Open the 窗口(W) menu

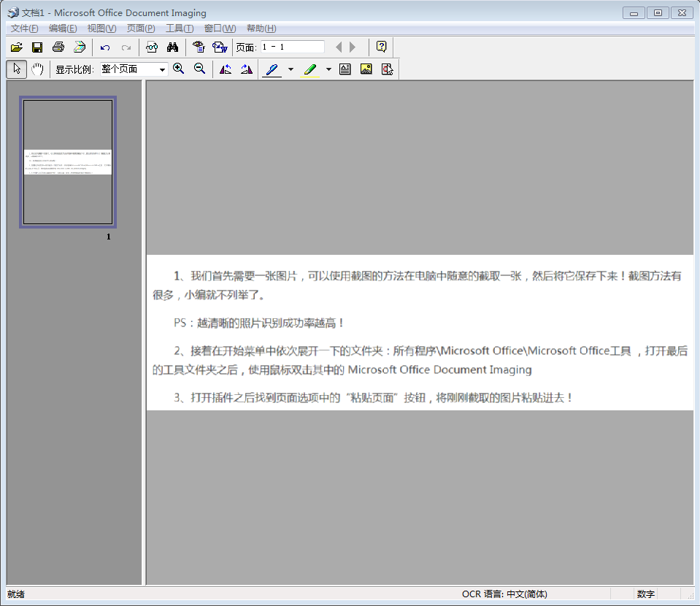point(220,28)
